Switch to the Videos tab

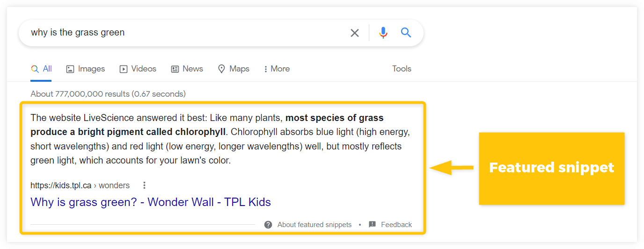[144, 69]
